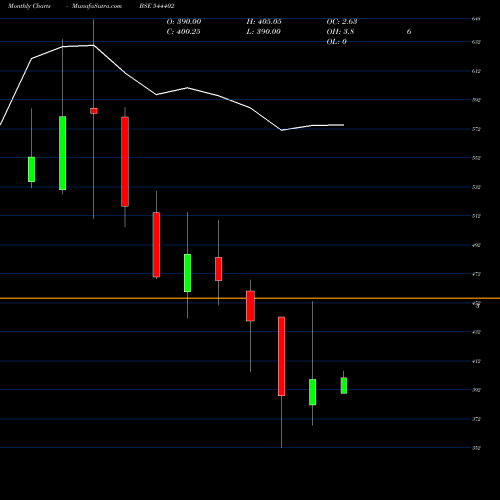Select the BSE 544492 symbol text
Image resolution: width=500 pixels, height=500 pixels.
(157, 6)
